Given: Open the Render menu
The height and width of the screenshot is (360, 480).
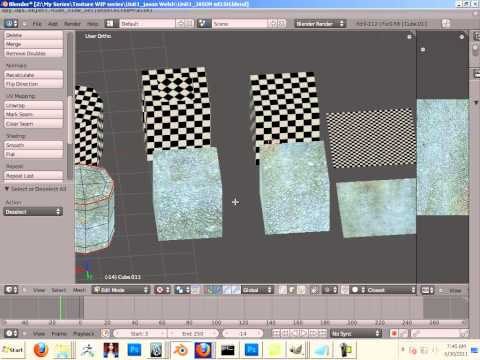Looking at the screenshot, I should pyautogui.click(x=72, y=24).
